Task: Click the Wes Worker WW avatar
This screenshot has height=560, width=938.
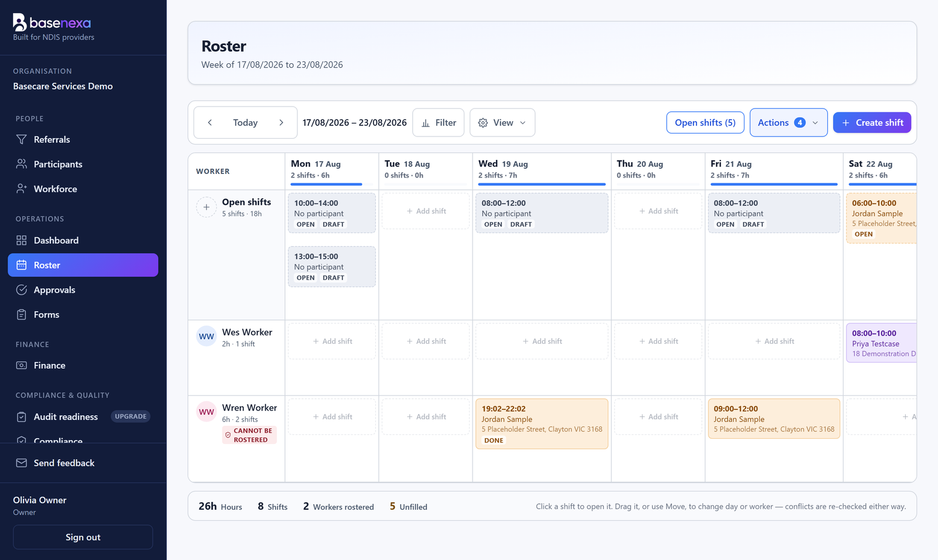Action: [x=206, y=336]
